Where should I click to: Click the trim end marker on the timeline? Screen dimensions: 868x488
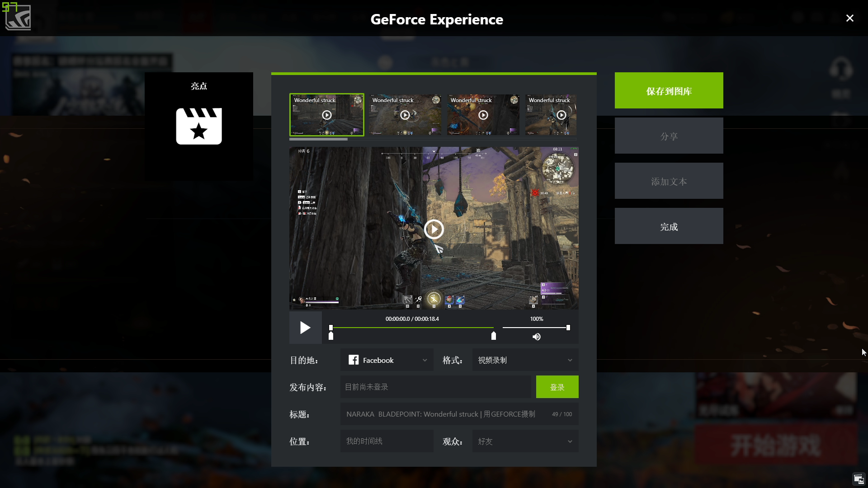[494, 336]
